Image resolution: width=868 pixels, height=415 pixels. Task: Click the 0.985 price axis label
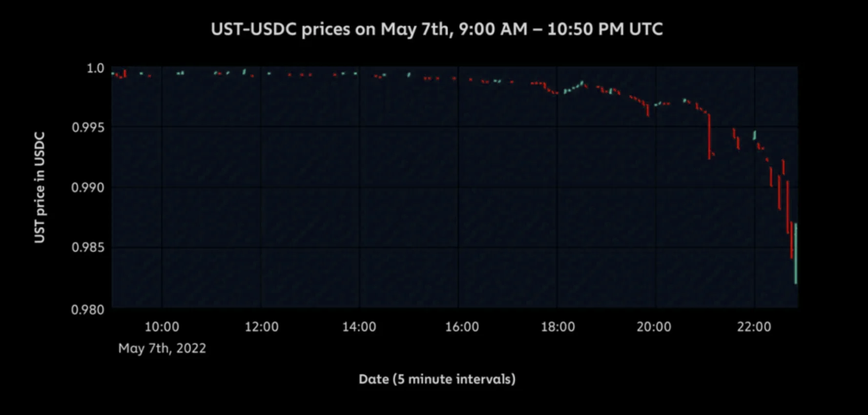[x=88, y=248]
